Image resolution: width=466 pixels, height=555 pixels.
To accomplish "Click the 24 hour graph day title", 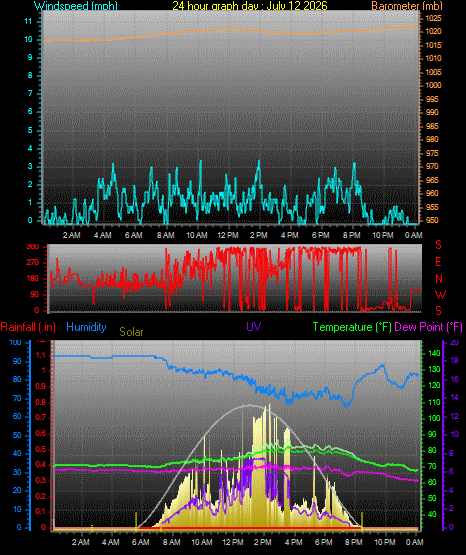I will [250, 6].
